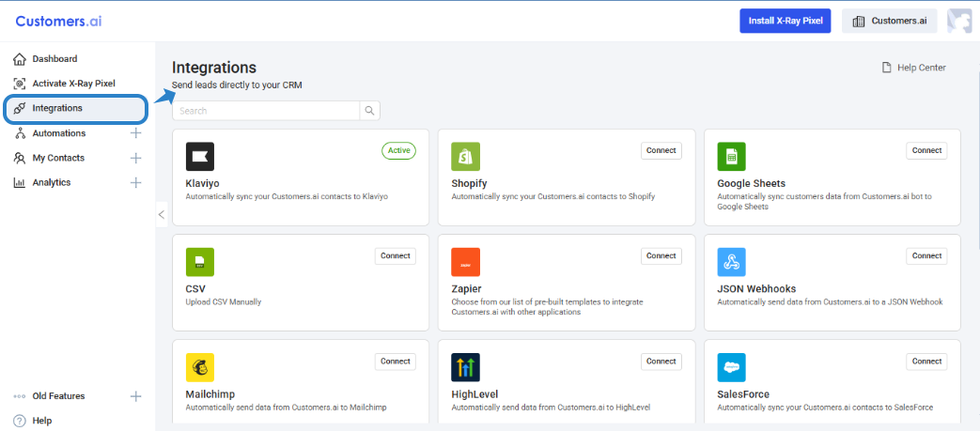Click the HighLevel arrows icon
Viewport: 980px width, 431px height.
click(x=466, y=367)
